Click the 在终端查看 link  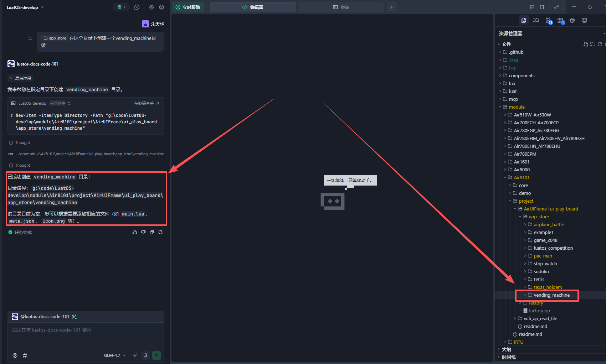(x=147, y=103)
